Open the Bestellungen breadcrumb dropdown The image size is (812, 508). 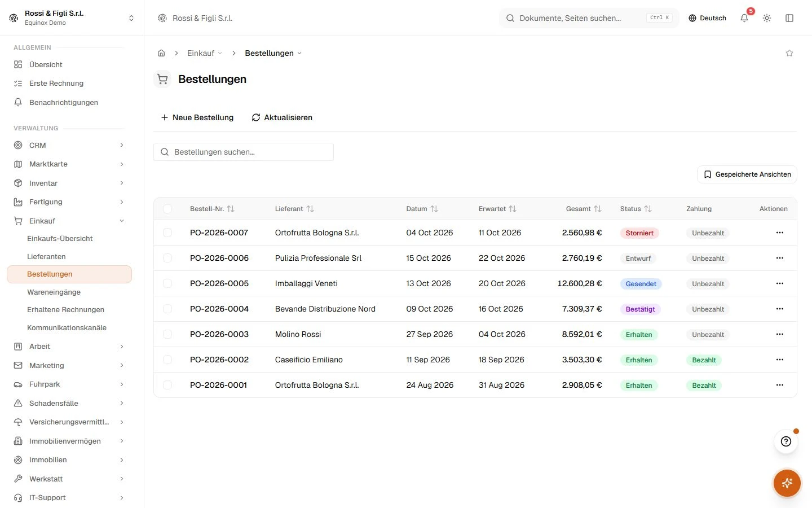(x=273, y=53)
